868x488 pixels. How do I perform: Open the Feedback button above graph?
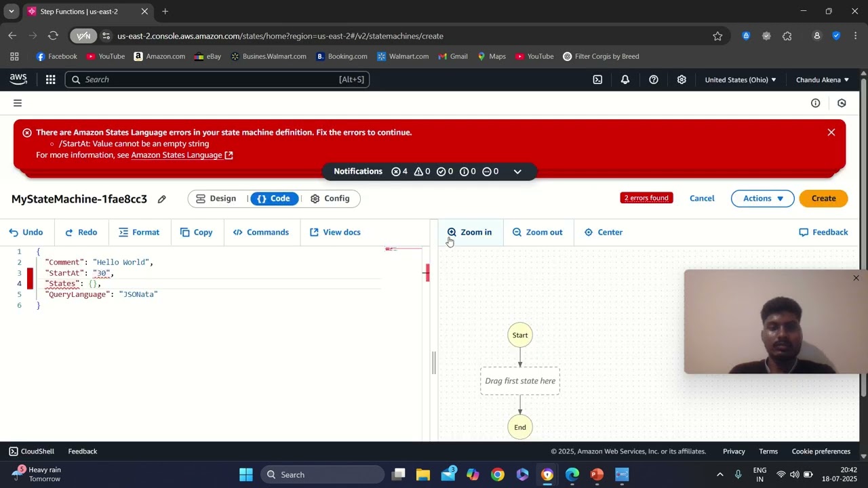pos(823,232)
